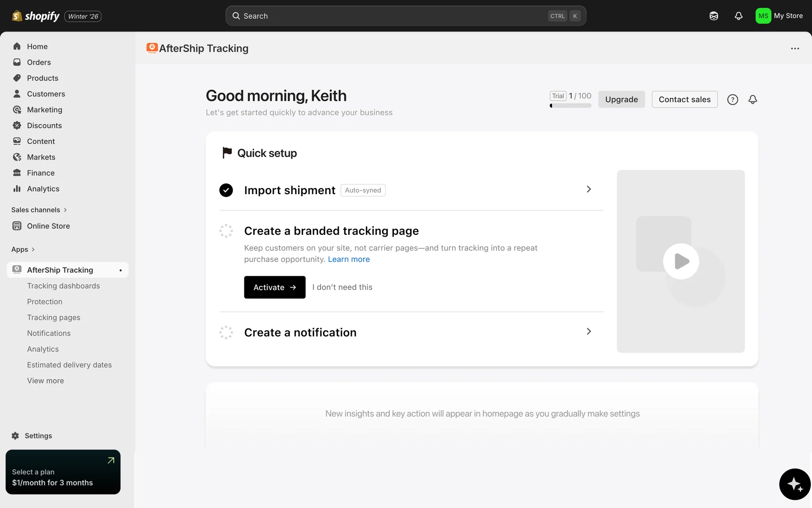Screen dimensions: 812x508
Task: Click the arrow icon on Select a plan card
Action: pos(111,461)
